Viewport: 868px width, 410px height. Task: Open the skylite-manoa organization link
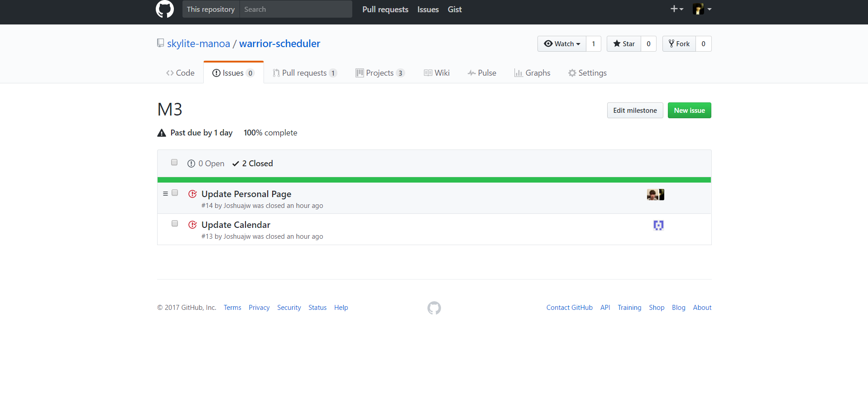[198, 43]
